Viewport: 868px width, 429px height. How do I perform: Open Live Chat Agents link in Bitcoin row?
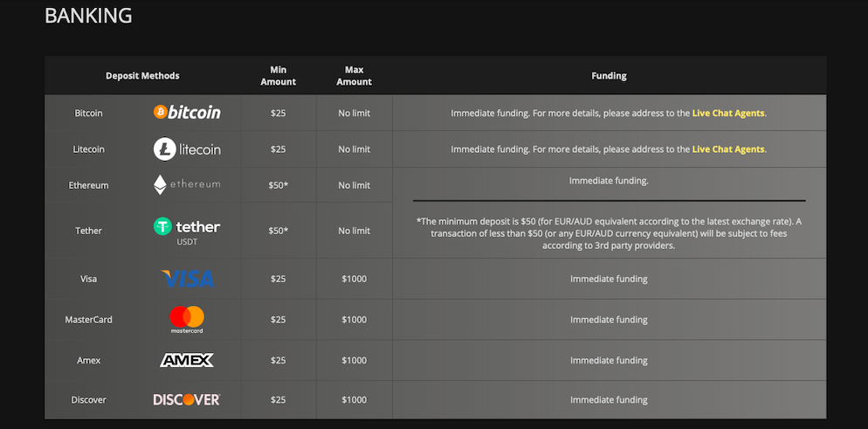pos(728,113)
